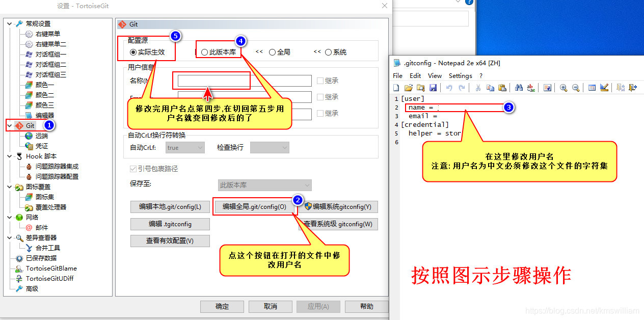
Task: Click 确定 button in settings dialog
Action: [x=222, y=306]
